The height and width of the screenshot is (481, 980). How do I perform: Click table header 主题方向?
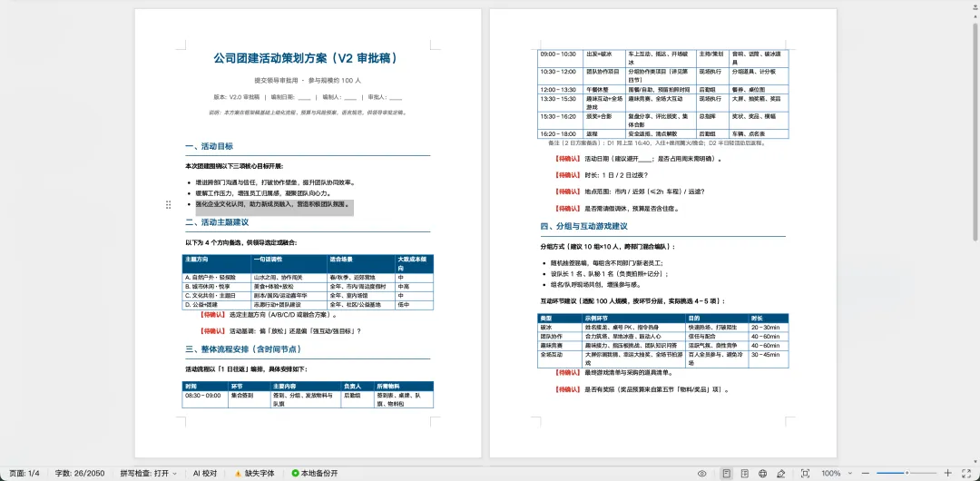[x=217, y=263]
